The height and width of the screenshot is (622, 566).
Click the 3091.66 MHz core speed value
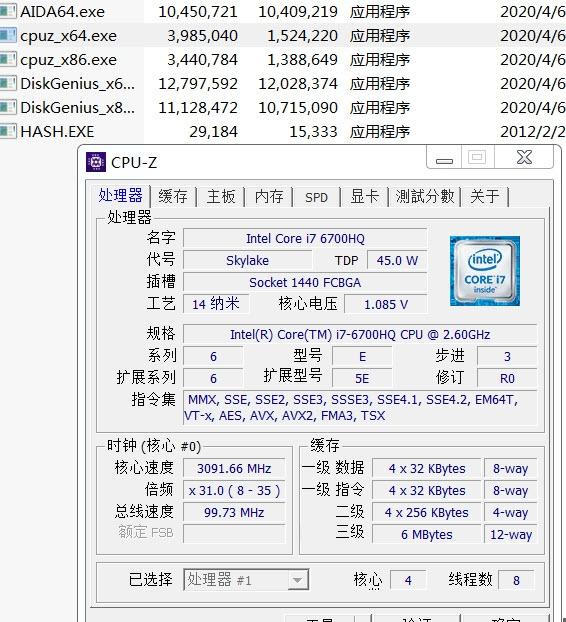[x=234, y=468]
